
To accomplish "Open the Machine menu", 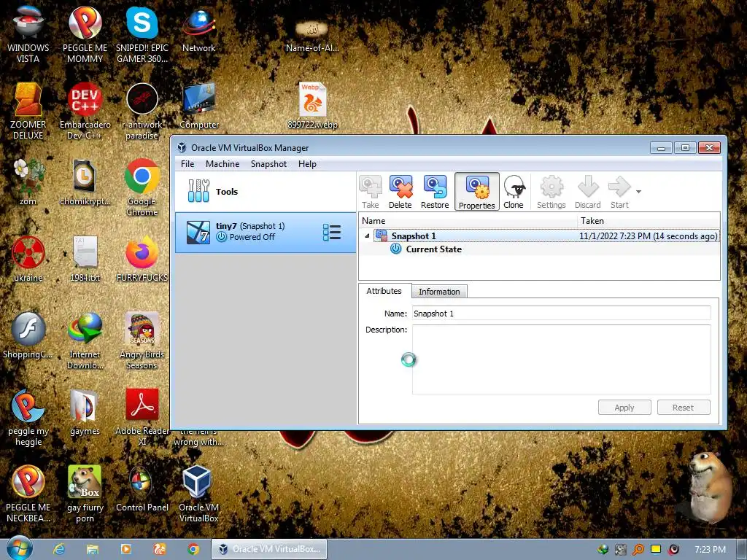I will point(222,164).
